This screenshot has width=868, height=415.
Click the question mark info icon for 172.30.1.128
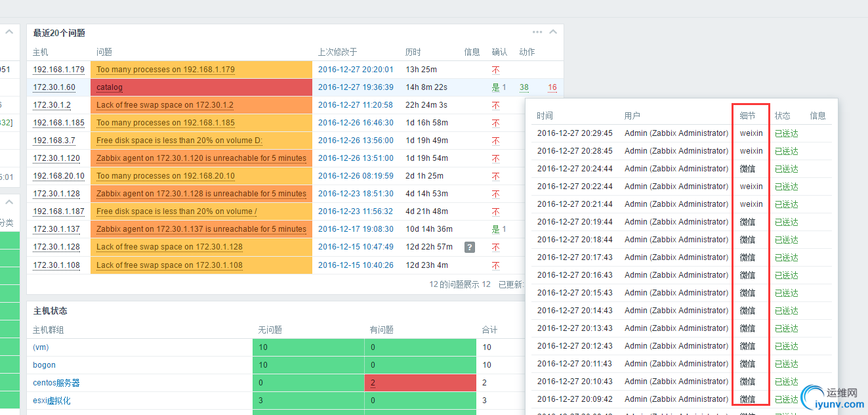coord(470,247)
